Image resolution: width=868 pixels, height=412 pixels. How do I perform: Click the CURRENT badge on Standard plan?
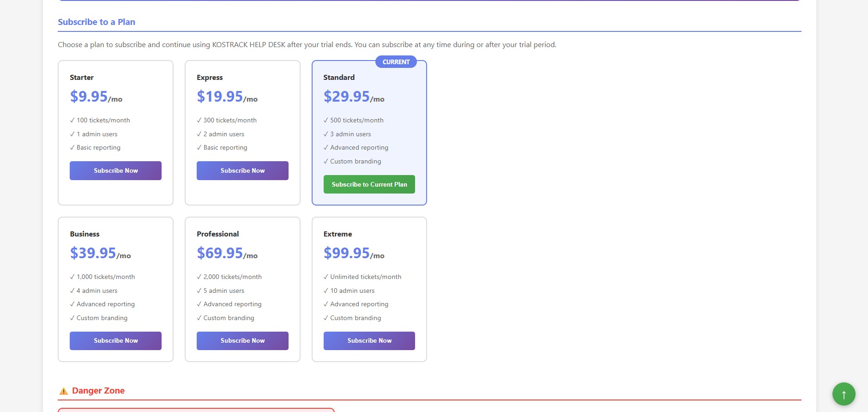(396, 61)
